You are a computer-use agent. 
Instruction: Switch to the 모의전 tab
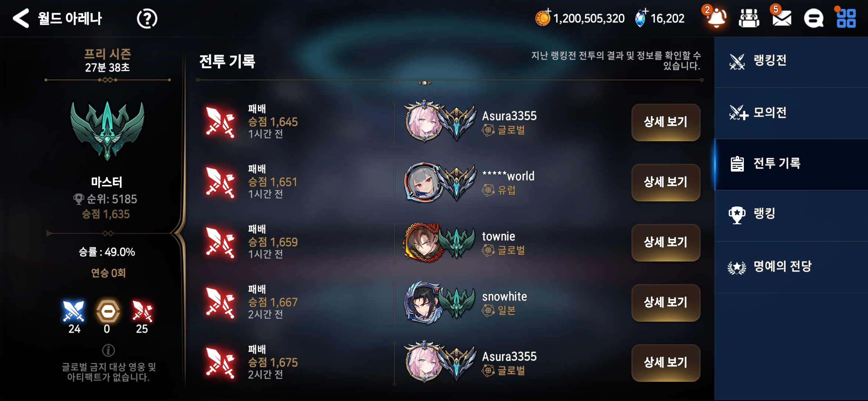(x=791, y=113)
